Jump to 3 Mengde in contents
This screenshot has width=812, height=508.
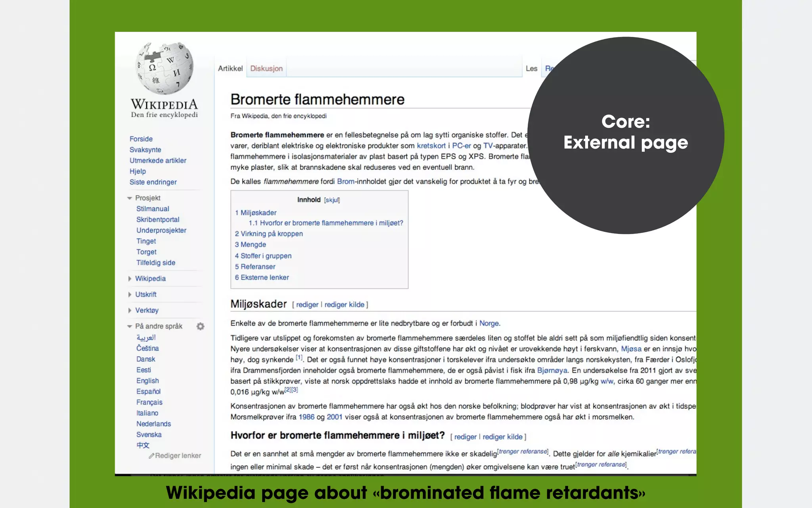point(250,244)
